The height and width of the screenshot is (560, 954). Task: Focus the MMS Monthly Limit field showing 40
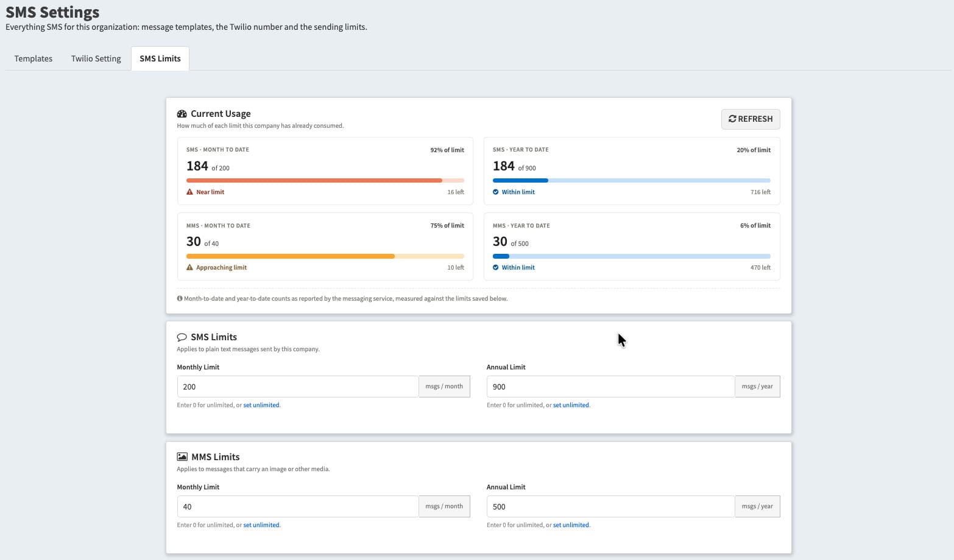point(298,506)
